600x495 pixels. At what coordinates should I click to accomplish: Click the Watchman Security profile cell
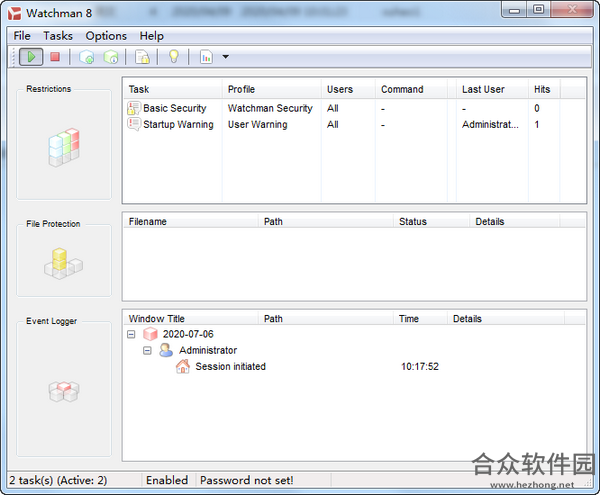[x=270, y=108]
